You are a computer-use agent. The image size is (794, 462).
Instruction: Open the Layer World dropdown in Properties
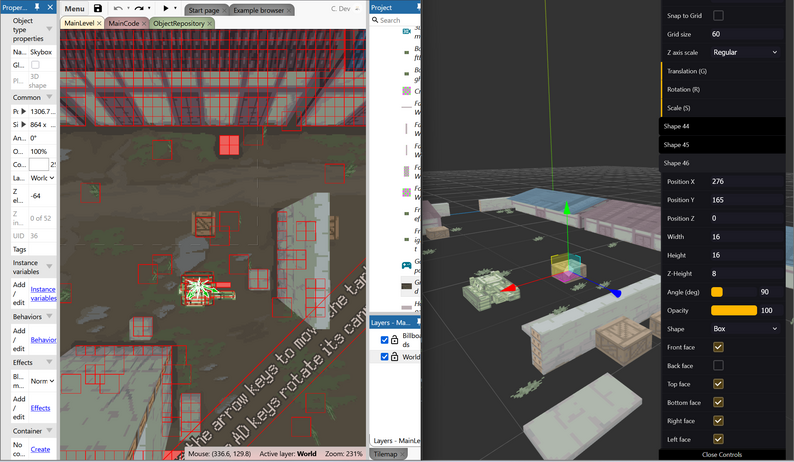point(42,178)
